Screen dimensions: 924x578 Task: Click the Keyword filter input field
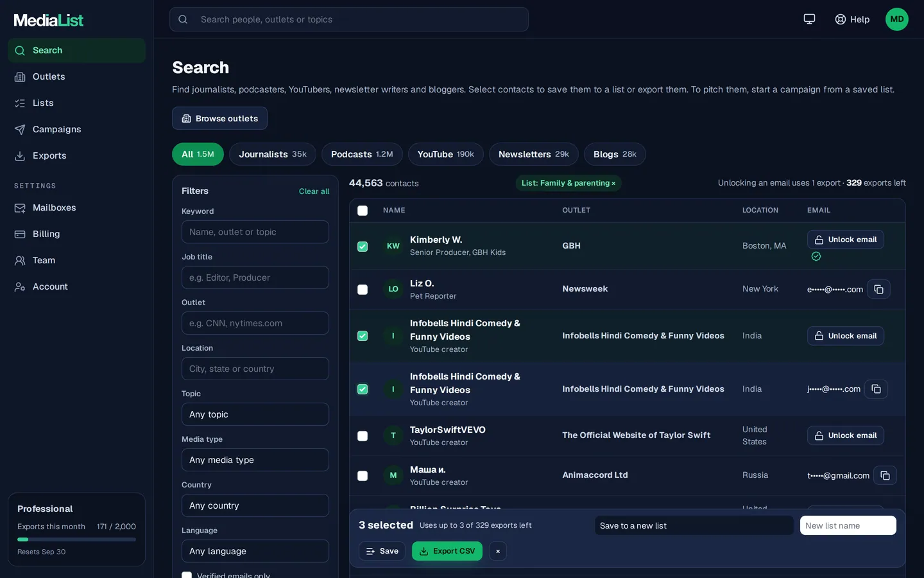pos(255,232)
